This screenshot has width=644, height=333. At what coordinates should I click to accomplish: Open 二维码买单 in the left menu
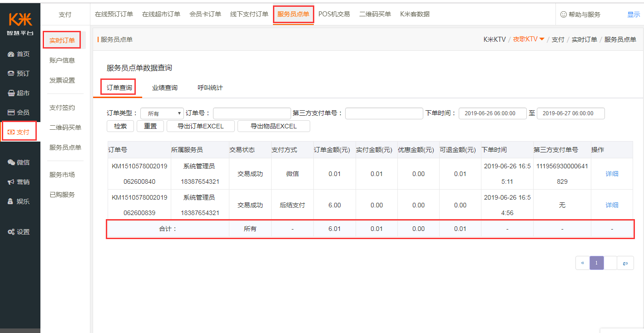click(x=65, y=127)
